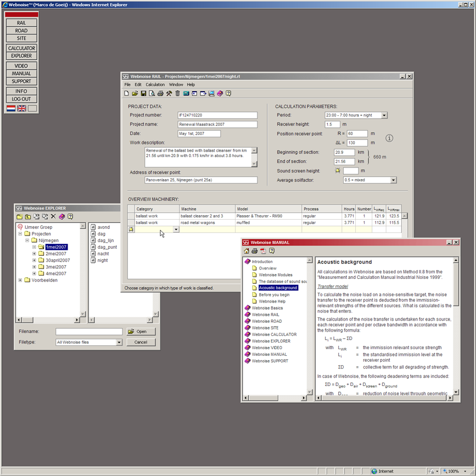Click the sun icon beside Sound screen height

pyautogui.click(x=338, y=171)
